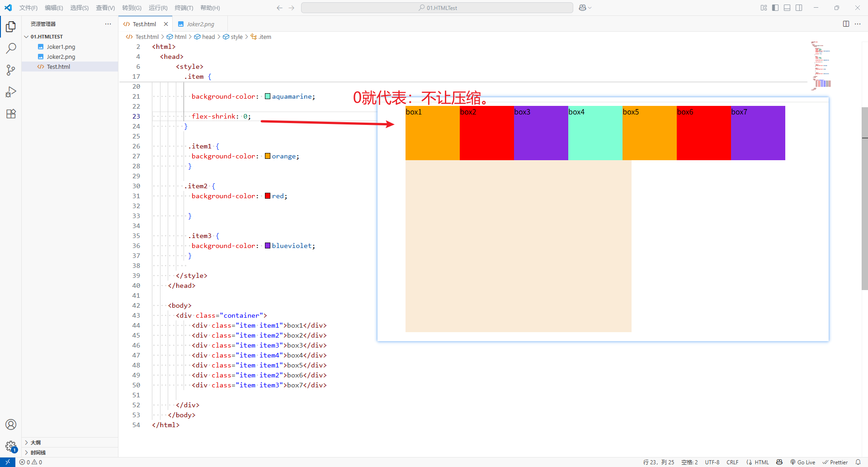Switch to the Test.html tab
The image size is (868, 467).
coord(144,24)
